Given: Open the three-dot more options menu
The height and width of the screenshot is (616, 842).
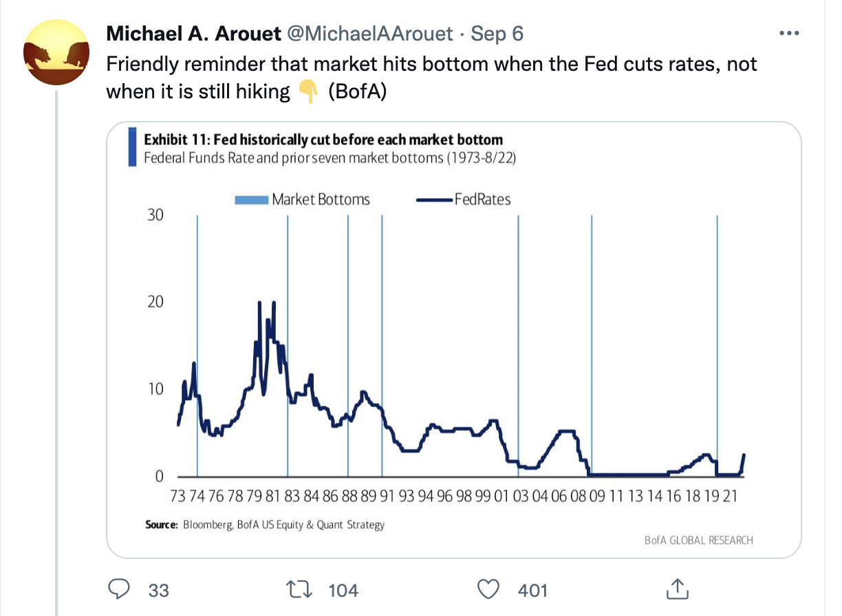Looking at the screenshot, I should tap(788, 34).
